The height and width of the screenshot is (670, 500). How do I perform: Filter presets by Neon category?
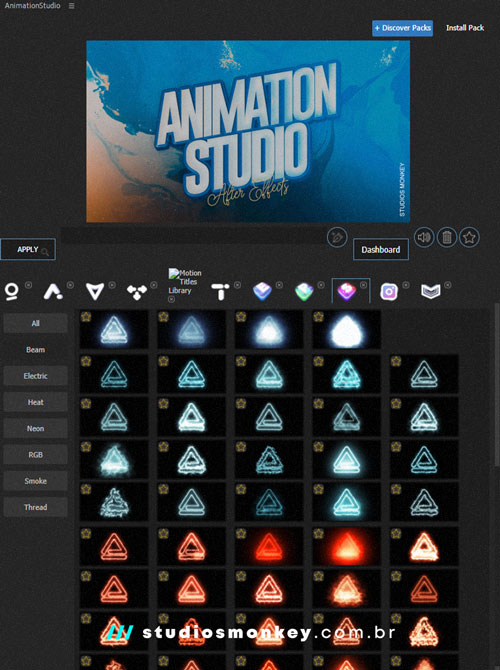(35, 429)
